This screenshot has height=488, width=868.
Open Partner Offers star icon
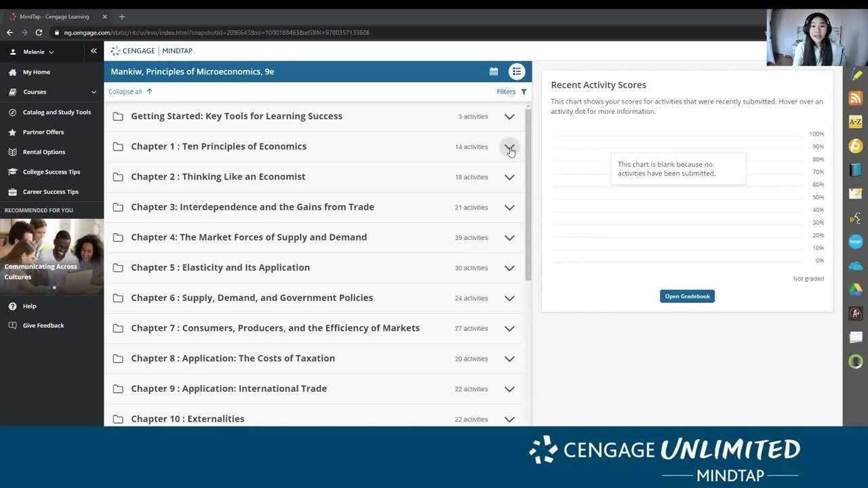[x=12, y=132]
